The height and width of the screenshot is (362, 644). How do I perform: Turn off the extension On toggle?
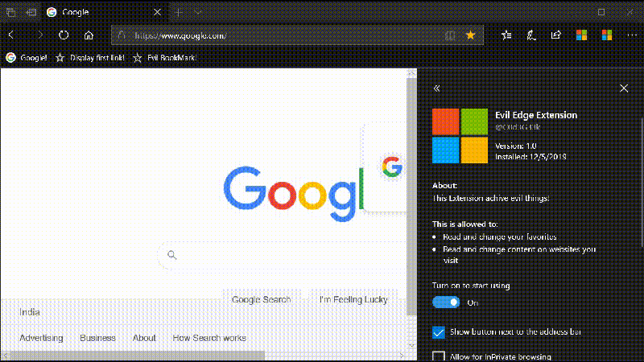[x=446, y=302]
